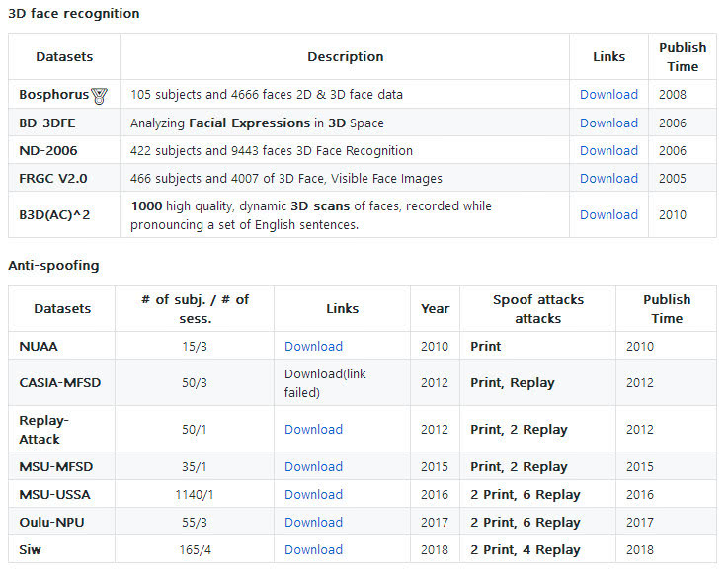Open Download link for BD-3DFE dataset
This screenshot has height=575, width=728.
pyautogui.click(x=608, y=123)
